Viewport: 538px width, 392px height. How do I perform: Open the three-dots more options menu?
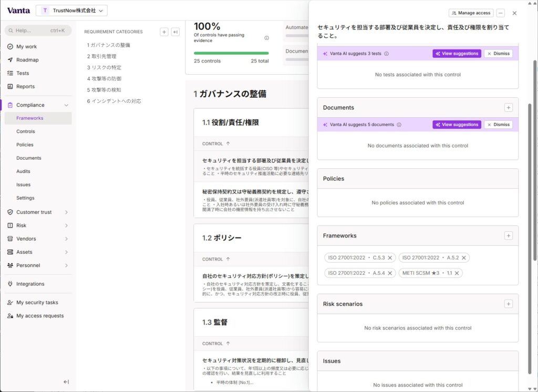point(500,13)
